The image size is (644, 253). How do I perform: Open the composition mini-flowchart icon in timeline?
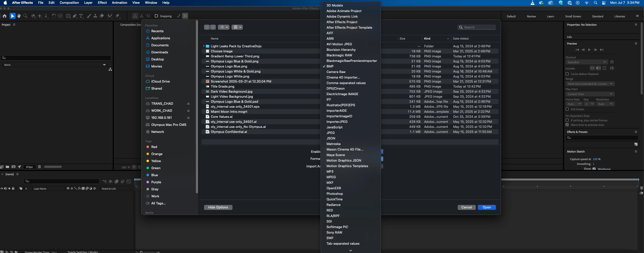[x=104, y=182]
